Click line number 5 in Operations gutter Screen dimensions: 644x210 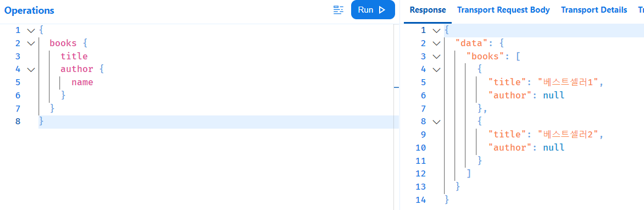(x=18, y=82)
